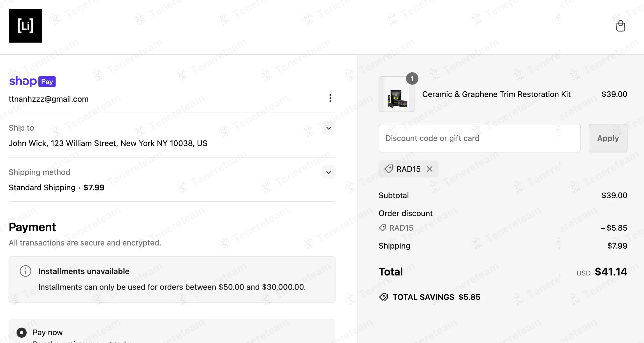Image resolution: width=644 pixels, height=343 pixels.
Task: Click the ttnanhzzz@gmail.com account email
Action: pyautogui.click(x=49, y=99)
